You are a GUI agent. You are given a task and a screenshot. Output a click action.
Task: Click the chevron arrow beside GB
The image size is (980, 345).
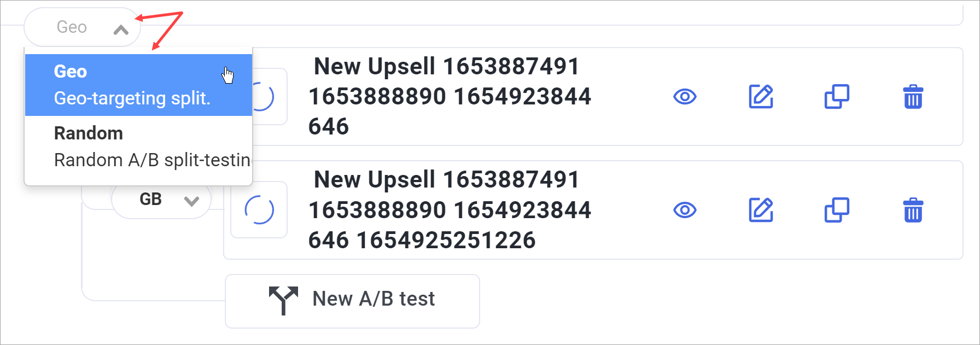coord(191,201)
